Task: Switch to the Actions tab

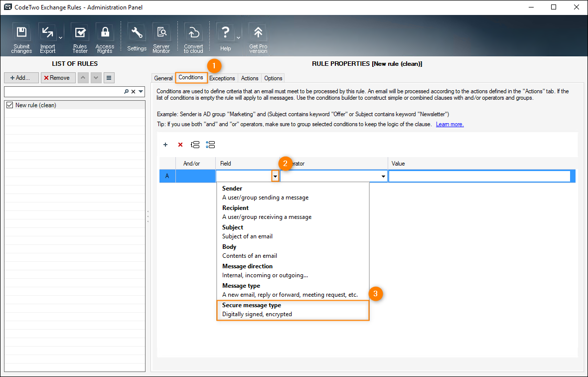Action: (250, 78)
